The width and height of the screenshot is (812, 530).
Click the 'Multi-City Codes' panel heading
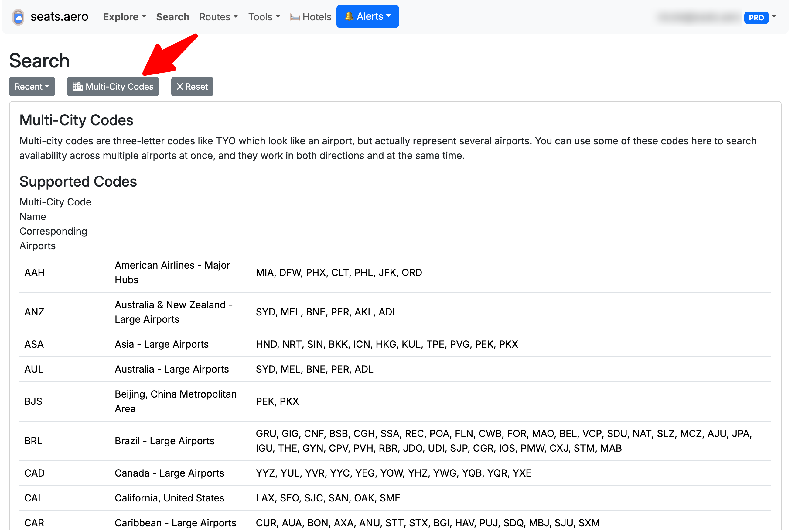[77, 120]
